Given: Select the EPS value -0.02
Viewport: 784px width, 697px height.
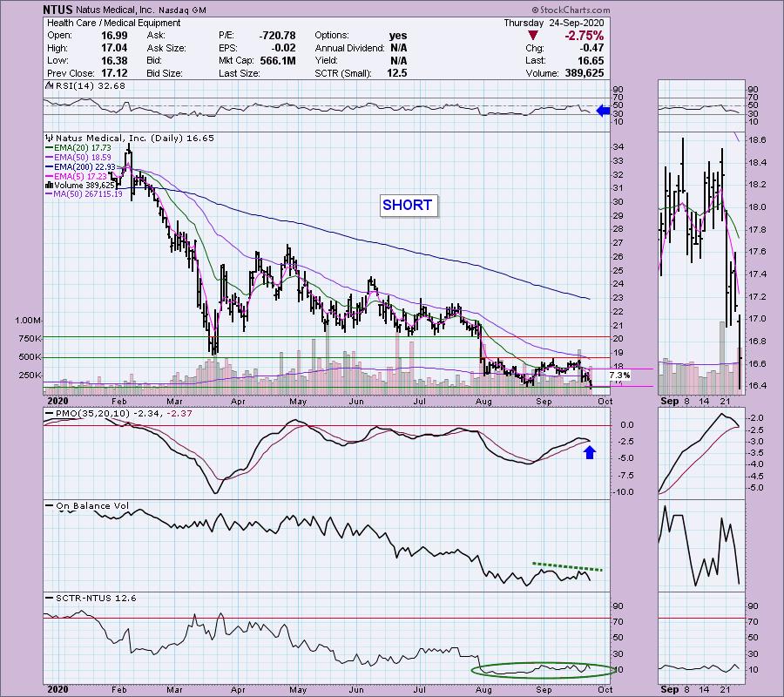Looking at the screenshot, I should pyautogui.click(x=283, y=48).
